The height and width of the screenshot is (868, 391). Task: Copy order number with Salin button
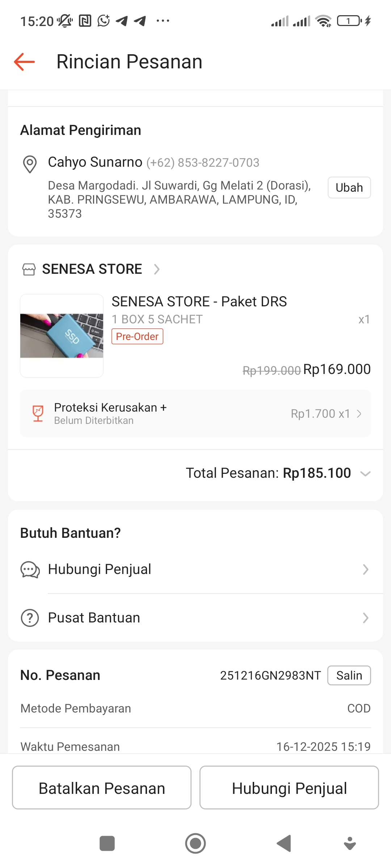(349, 675)
